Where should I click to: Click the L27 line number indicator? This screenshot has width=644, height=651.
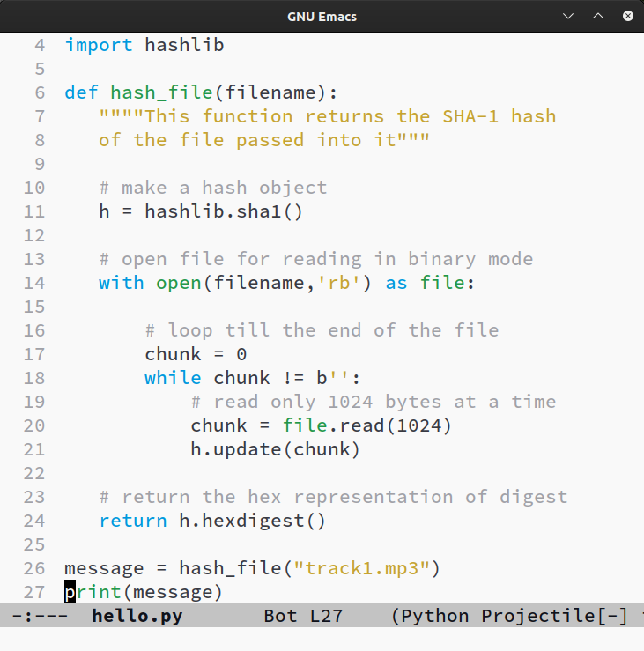326,616
